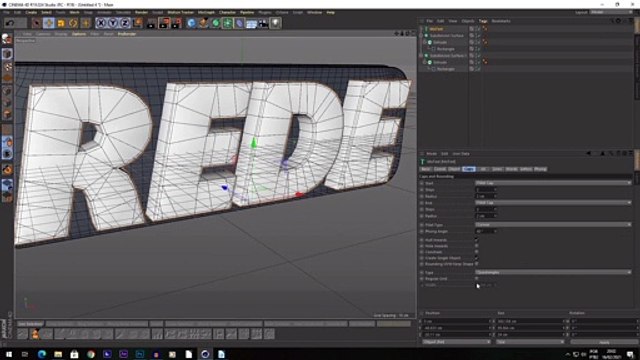Click the Light object icon
The width and height of the screenshot is (640, 360).
click(276, 23)
